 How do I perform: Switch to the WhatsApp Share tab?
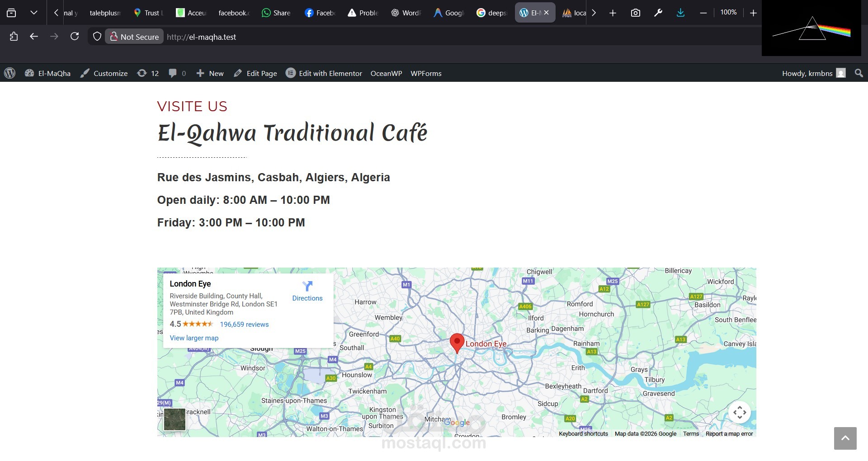tap(276, 13)
